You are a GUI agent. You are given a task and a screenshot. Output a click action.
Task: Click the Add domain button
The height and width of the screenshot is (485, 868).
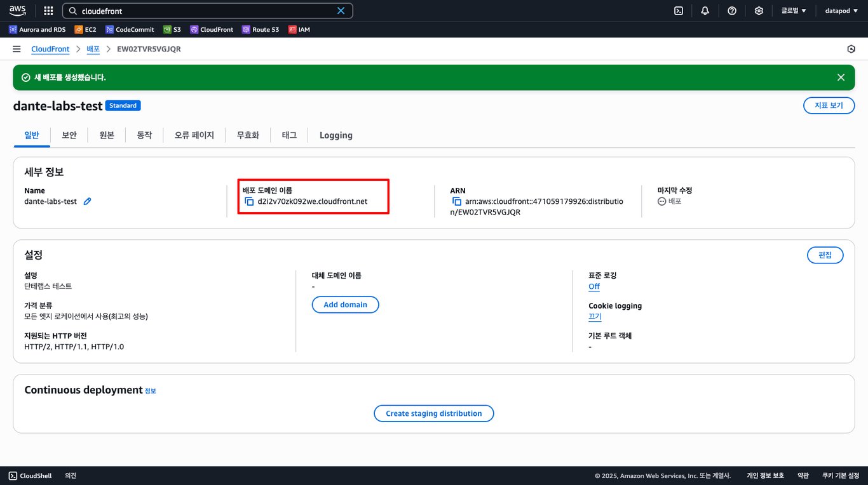point(345,305)
